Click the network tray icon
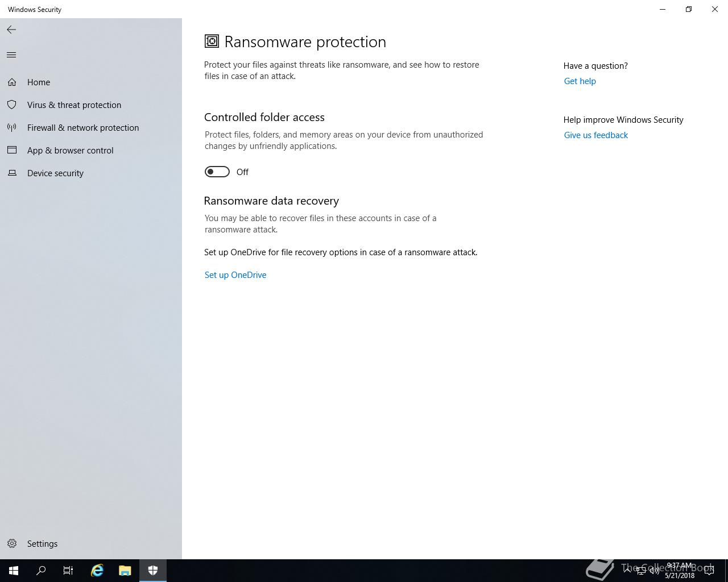The image size is (728, 582). 641,571
